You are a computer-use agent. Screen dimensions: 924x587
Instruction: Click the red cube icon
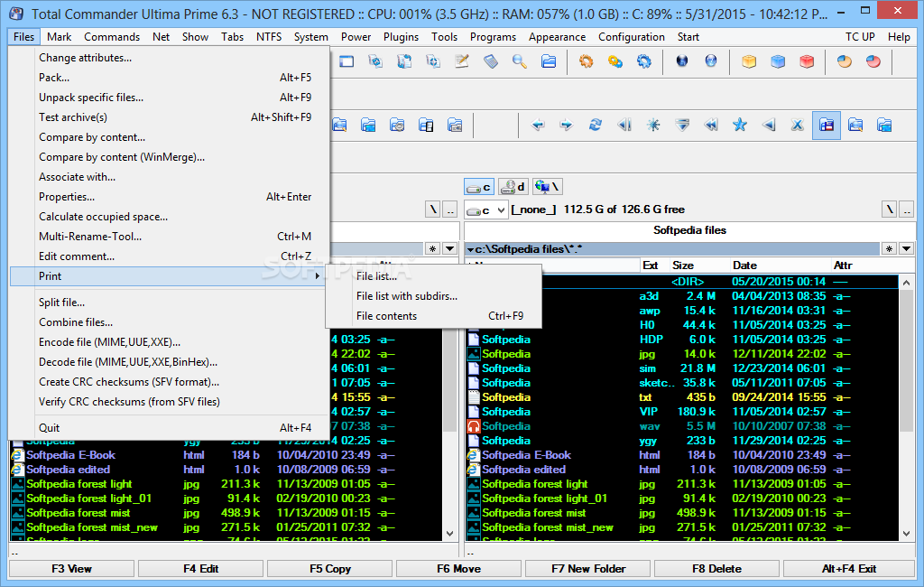[x=807, y=61]
